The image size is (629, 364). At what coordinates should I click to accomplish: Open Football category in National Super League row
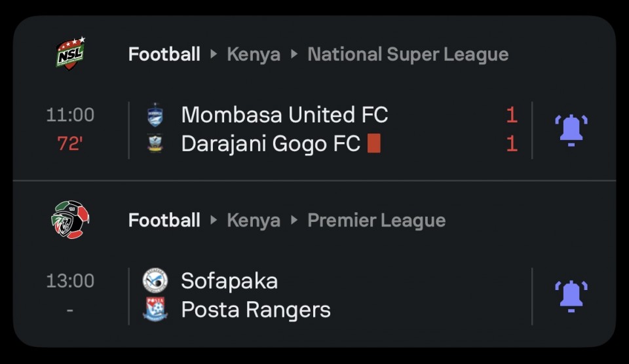[x=164, y=54]
